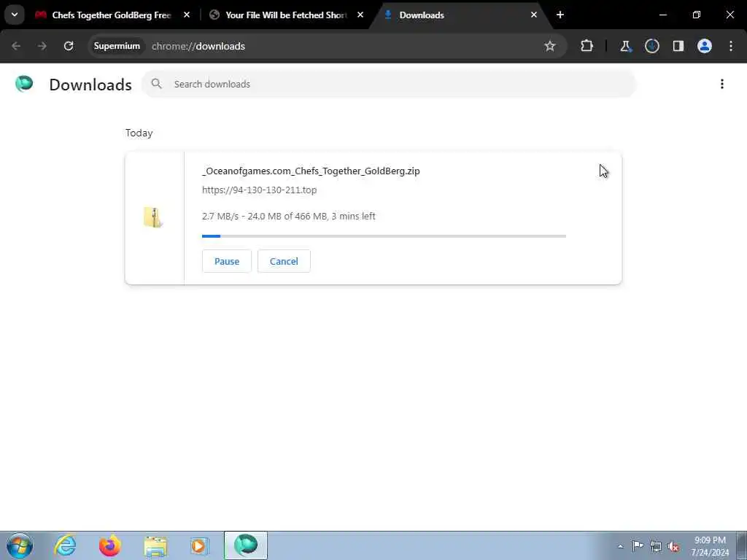This screenshot has height=560, width=747.
Task: Open the Chrome Labs flask icon
Action: tap(625, 46)
